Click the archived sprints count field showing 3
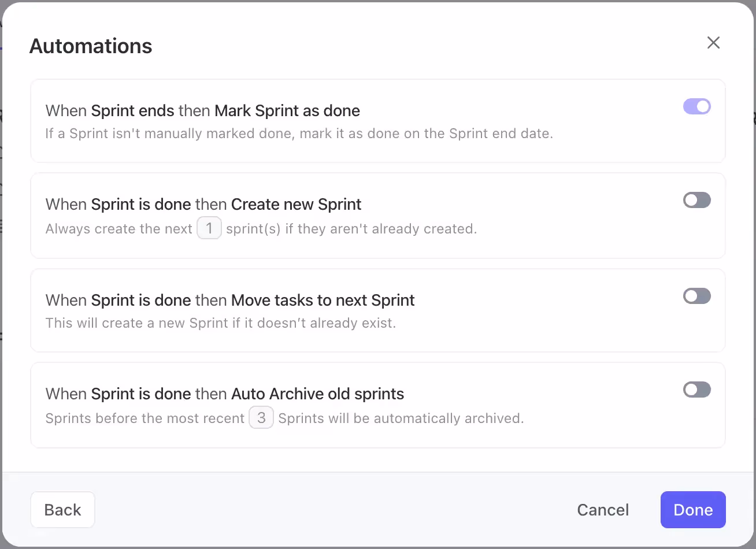Screen dimensions: 756x549 [261, 417]
